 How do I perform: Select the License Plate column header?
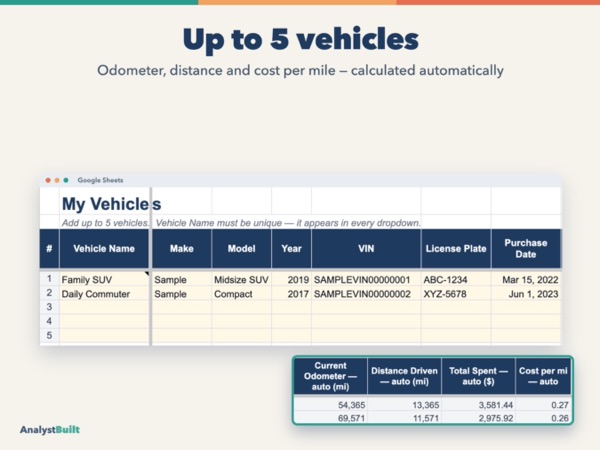point(456,249)
